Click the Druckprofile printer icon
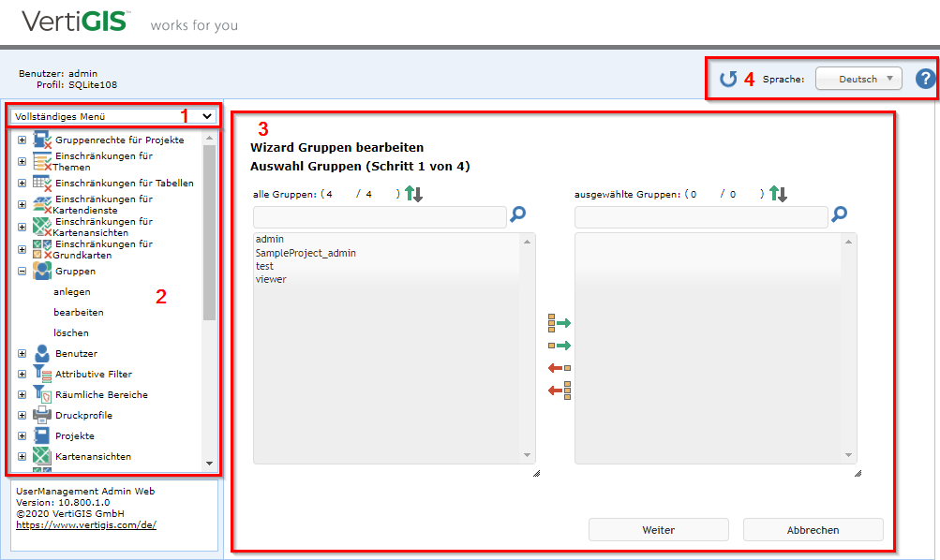Screen dimensions: 940x560 41,415
